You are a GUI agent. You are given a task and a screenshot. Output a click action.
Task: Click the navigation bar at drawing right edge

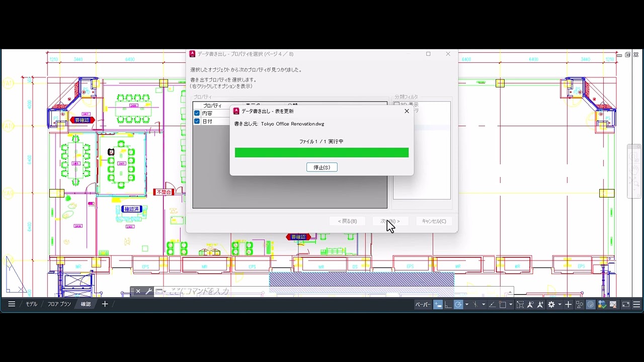634,171
